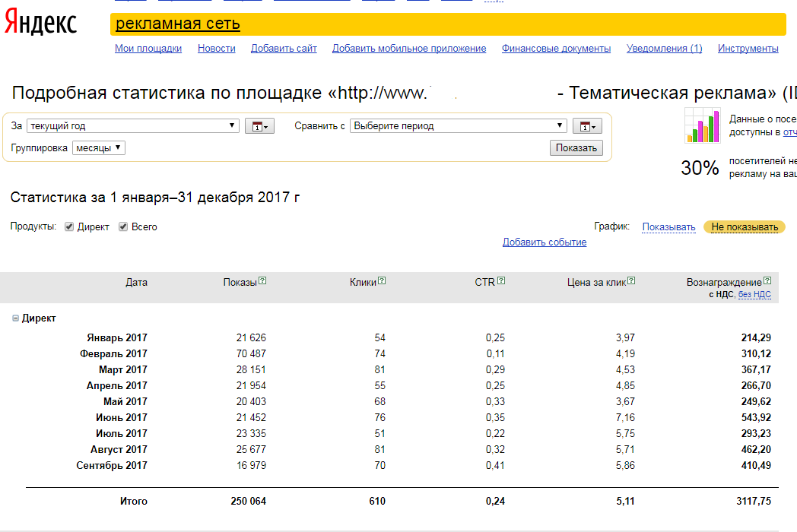This screenshot has width=797, height=532.
Task: Toggle the Директ product checkbox
Action: [x=69, y=226]
